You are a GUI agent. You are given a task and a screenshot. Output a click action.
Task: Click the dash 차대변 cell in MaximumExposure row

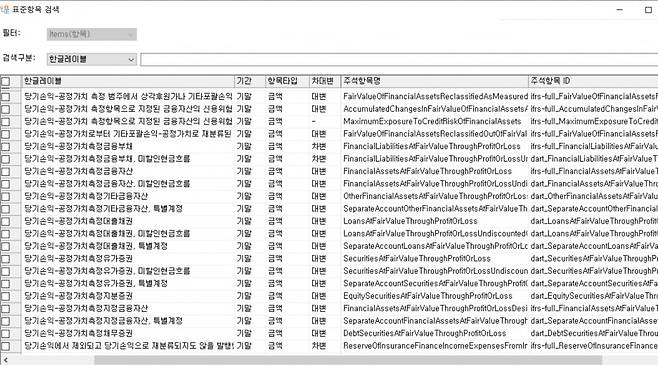(314, 121)
